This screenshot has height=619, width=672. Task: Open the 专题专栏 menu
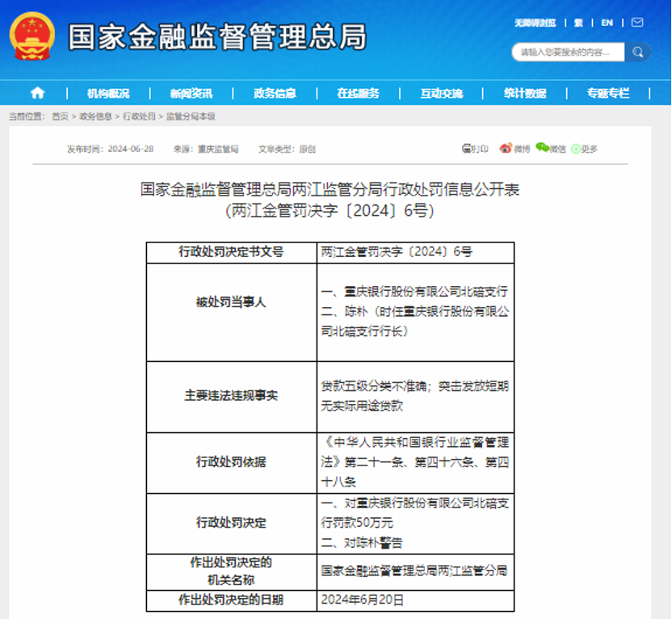608,94
